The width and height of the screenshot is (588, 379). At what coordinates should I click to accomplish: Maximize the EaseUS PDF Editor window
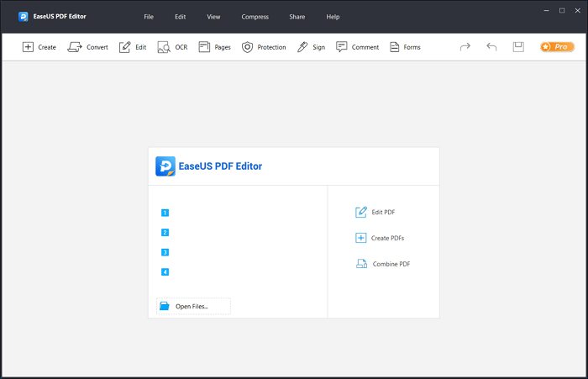click(562, 11)
